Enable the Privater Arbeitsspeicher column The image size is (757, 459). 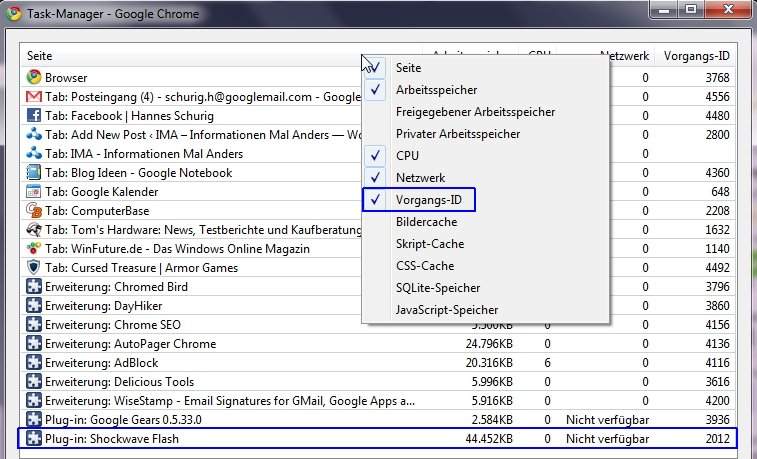(x=485, y=134)
